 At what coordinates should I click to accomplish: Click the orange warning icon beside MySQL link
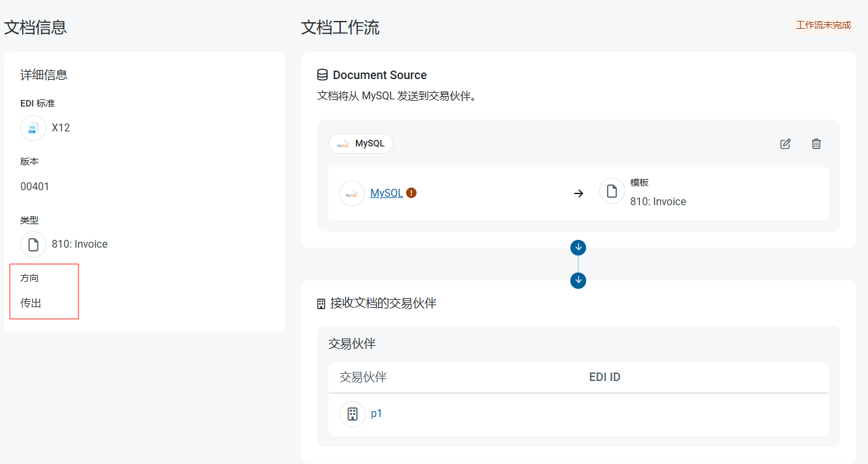(411, 193)
